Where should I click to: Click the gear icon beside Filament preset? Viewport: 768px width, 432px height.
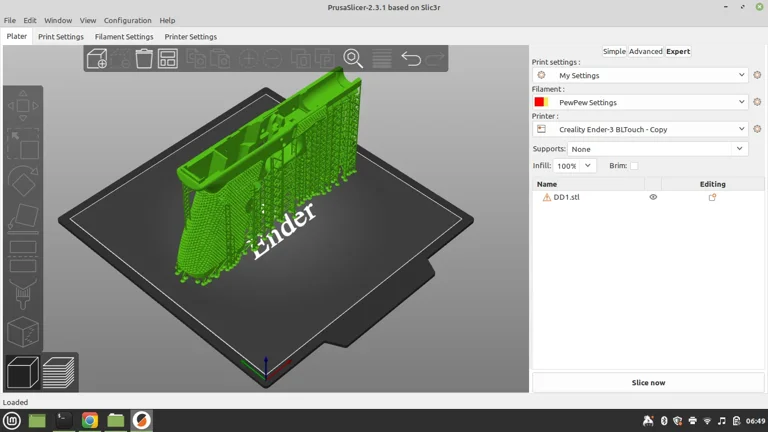(x=757, y=102)
